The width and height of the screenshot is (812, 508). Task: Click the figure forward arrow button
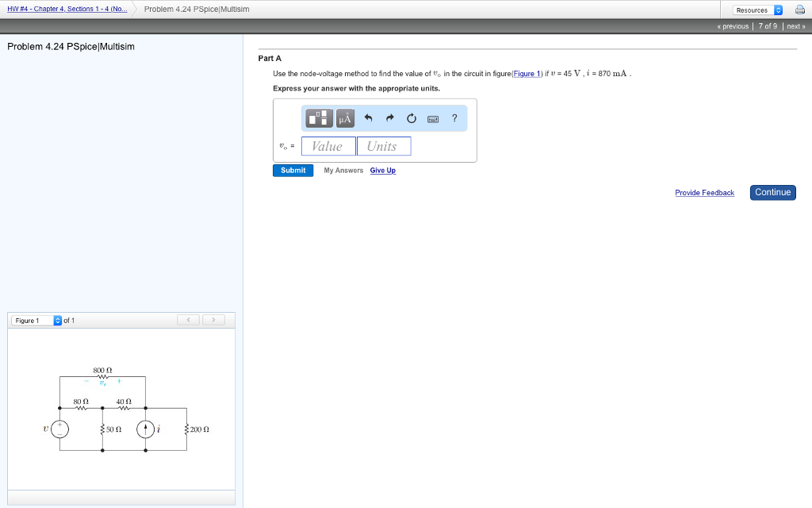click(212, 320)
